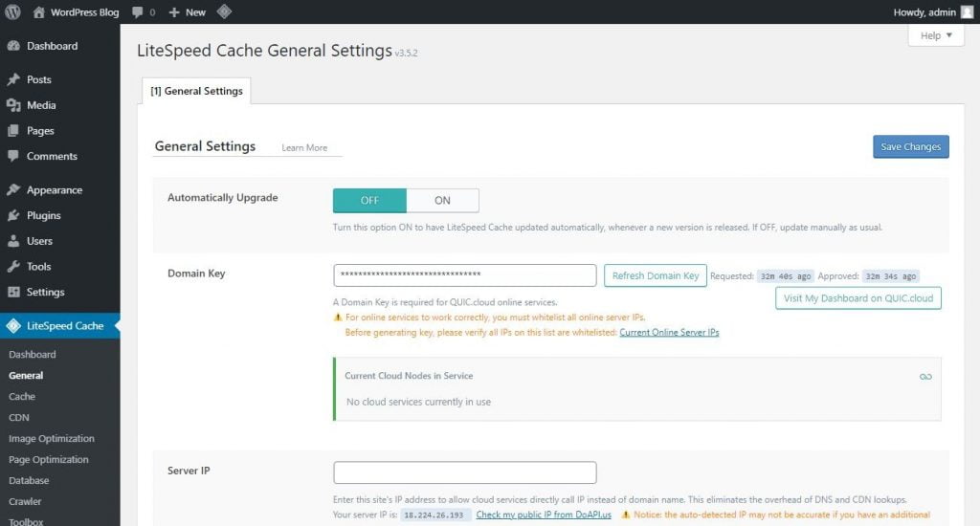Screen dimensions: 980x526
Task: Check my public IP from DoAPI.us
Action: coord(544,515)
